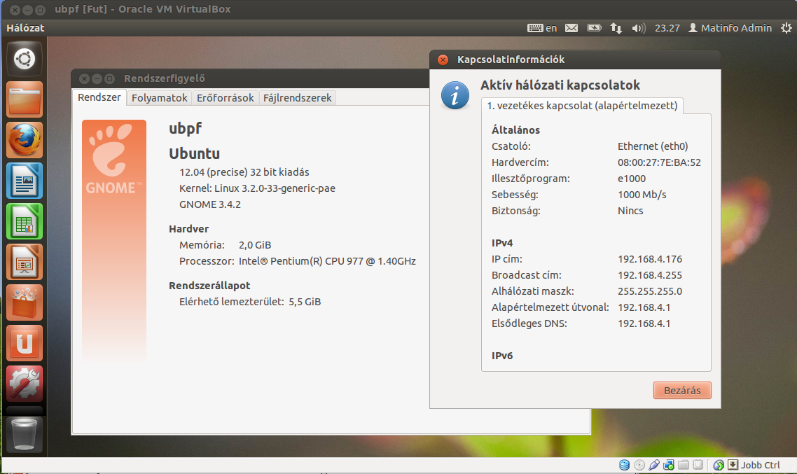Click the hardware address 08:00:27:7E:BA:52
This screenshot has height=474, width=797.
click(x=659, y=163)
